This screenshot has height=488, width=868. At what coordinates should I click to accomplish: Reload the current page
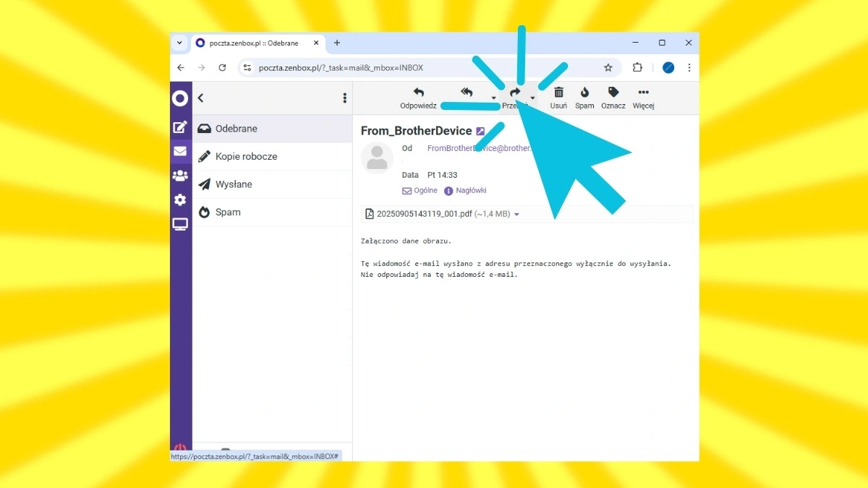223,68
